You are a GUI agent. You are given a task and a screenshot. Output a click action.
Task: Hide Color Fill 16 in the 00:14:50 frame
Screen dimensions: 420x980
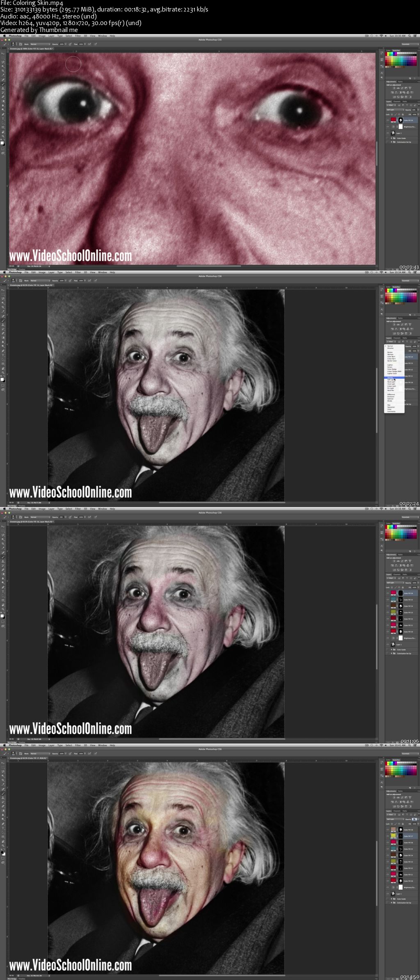pyautogui.click(x=388, y=842)
